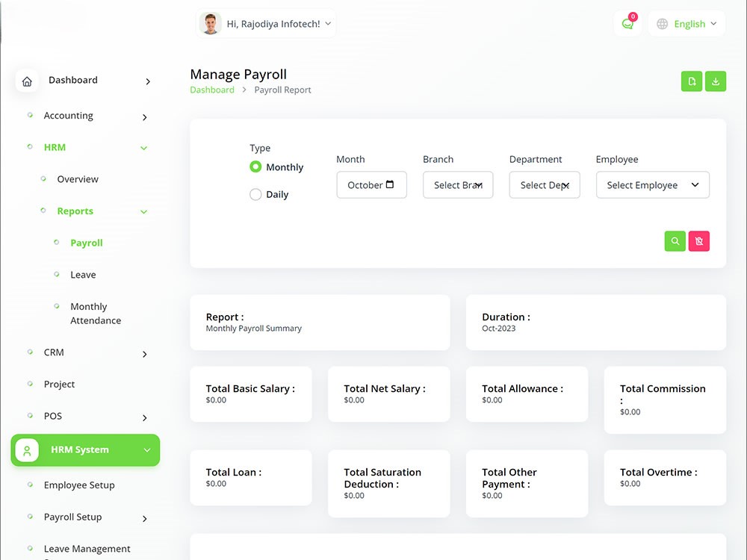The image size is (747, 560).
Task: Click the green download icon button
Action: [716, 81]
